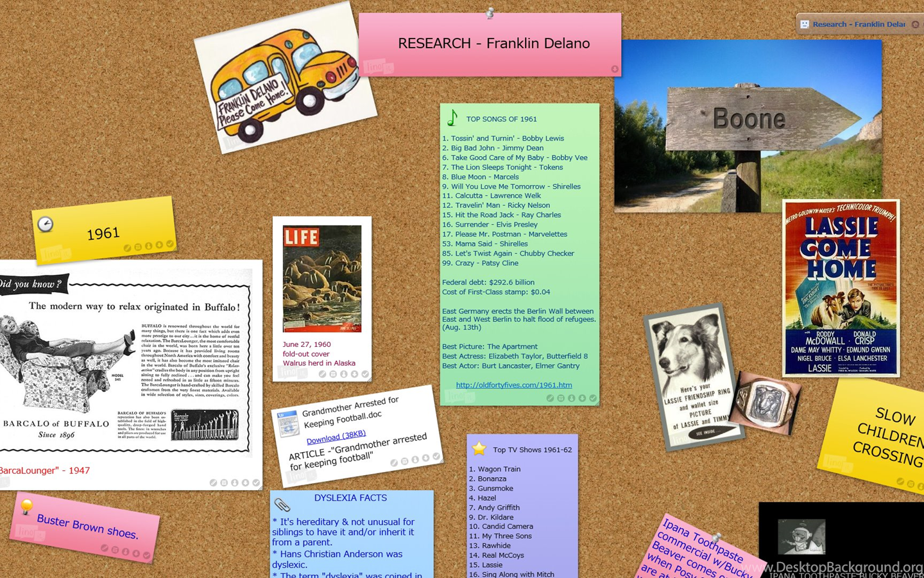
Task: Click '1. Tossin' and Turnin' - Bobby Lewis' entry
Action: (x=503, y=138)
